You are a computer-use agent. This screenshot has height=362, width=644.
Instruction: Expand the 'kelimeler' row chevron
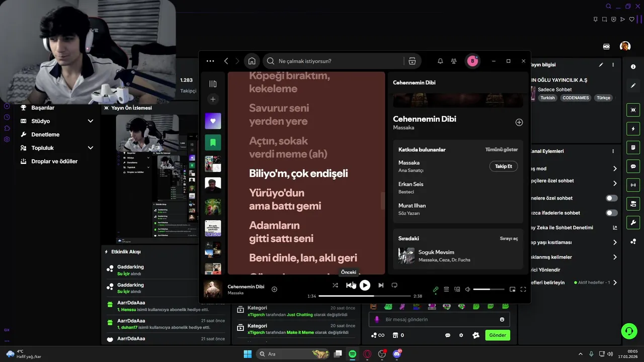(615, 257)
